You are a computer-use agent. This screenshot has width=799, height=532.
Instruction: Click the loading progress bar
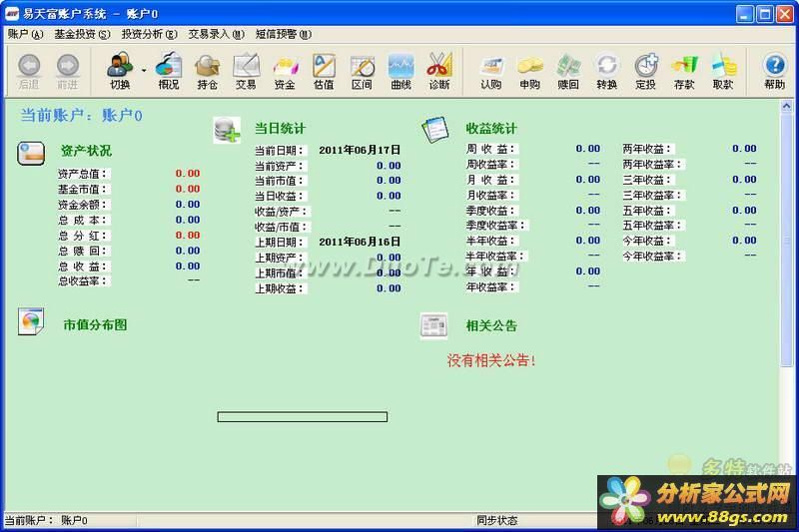303,417
